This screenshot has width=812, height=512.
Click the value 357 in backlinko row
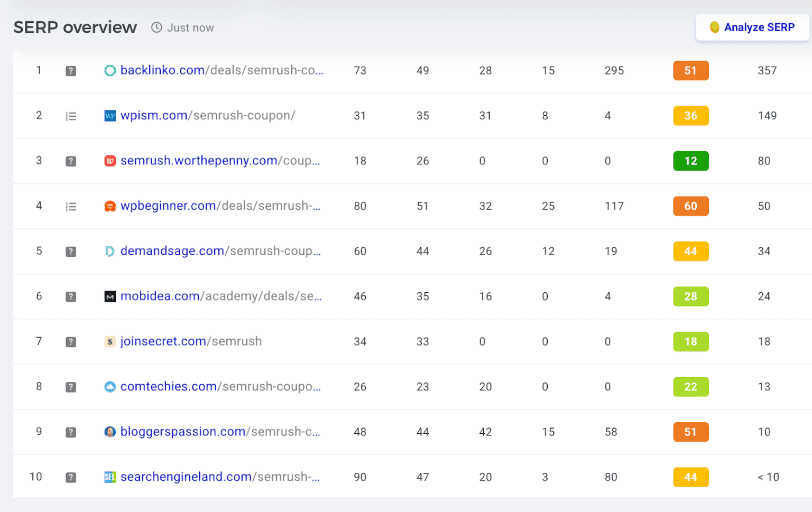(767, 71)
